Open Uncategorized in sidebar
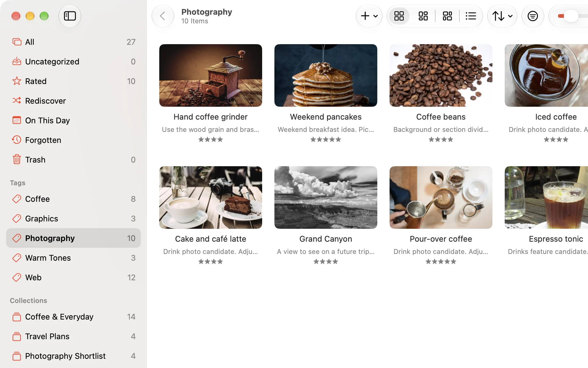The width and height of the screenshot is (588, 368). tap(73, 62)
